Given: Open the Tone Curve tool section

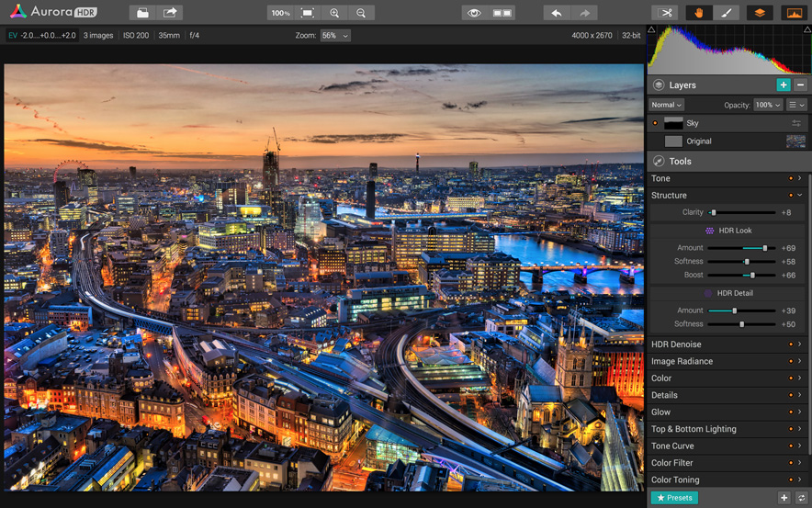Looking at the screenshot, I should (x=673, y=446).
